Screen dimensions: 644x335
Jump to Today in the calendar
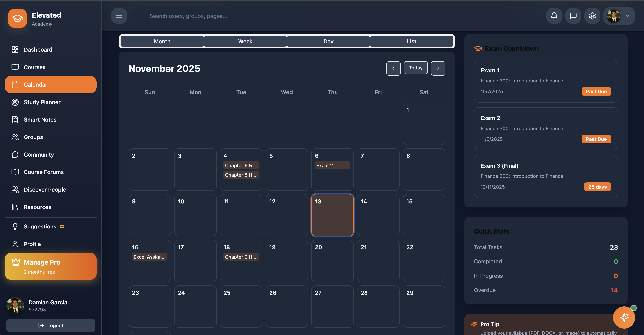[416, 68]
